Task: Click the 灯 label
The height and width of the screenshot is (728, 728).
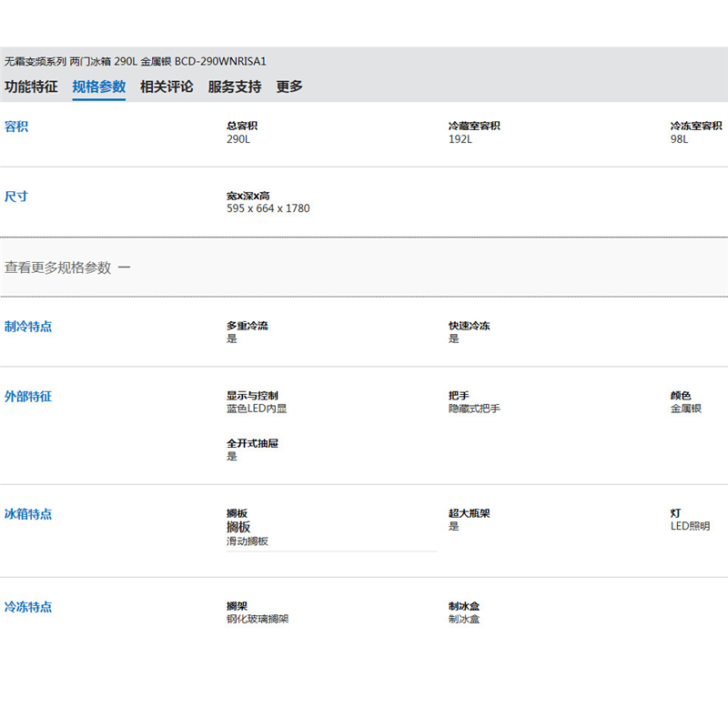Action: [x=675, y=513]
